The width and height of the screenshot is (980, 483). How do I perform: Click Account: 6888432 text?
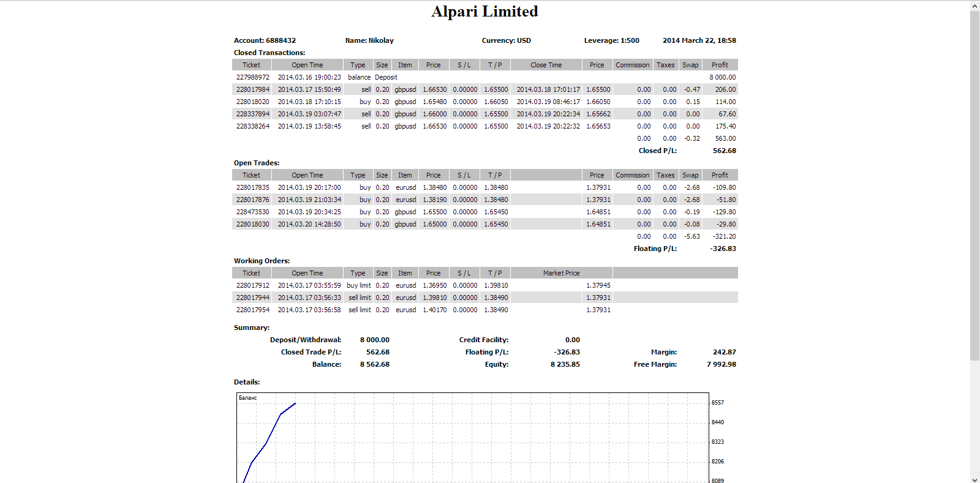pos(265,40)
